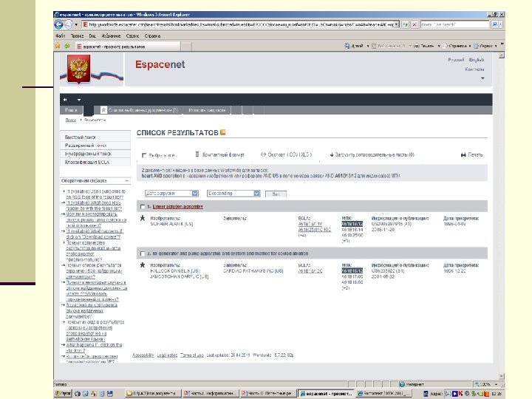Click the Sort button beside Descending
The height and width of the screenshot is (399, 532).
coord(276,194)
